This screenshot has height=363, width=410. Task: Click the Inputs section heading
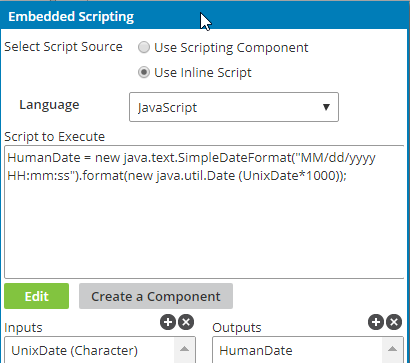[23, 328]
